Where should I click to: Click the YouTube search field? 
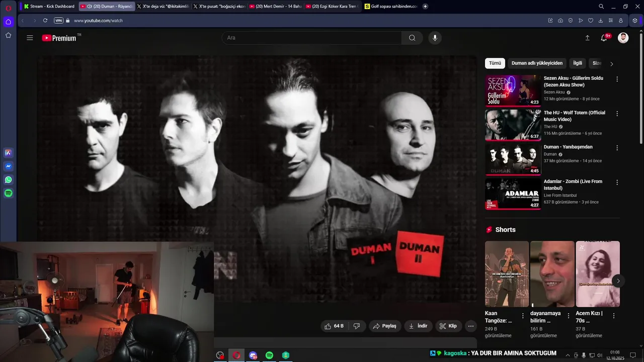tap(312, 38)
